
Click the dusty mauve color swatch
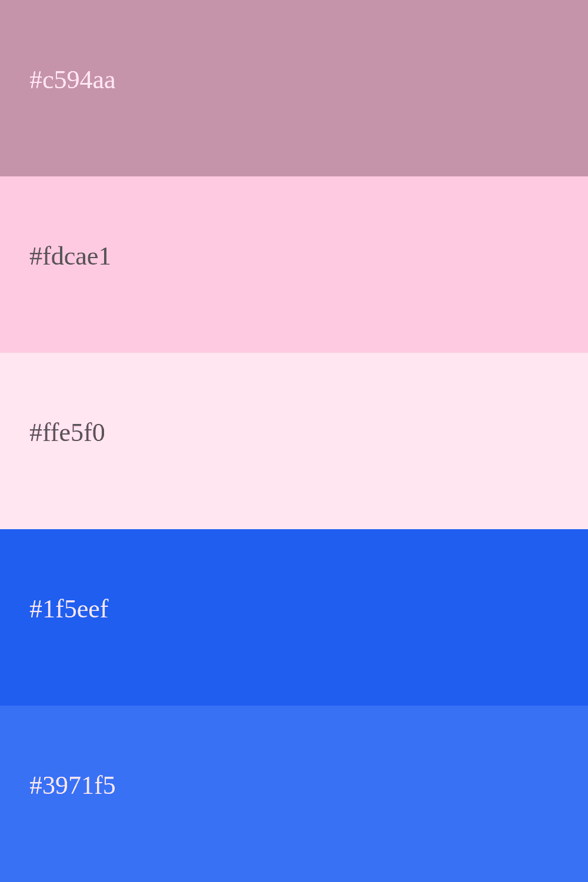point(353,88)
